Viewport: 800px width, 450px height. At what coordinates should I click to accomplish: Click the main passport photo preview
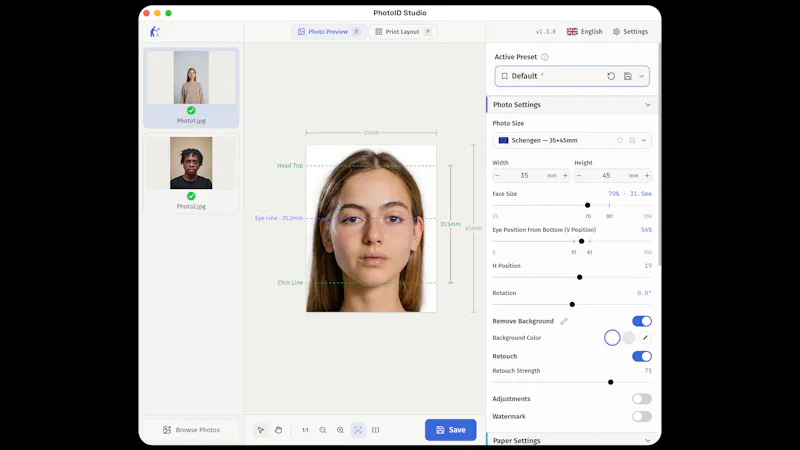(x=371, y=229)
